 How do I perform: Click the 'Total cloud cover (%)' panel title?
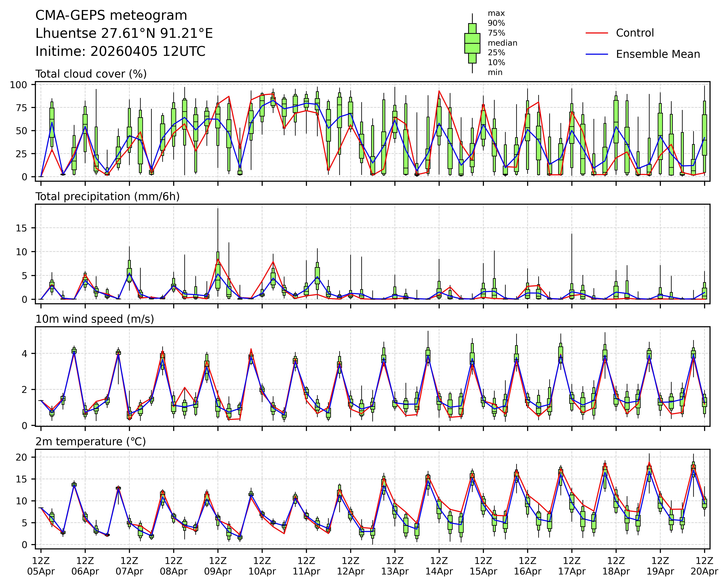(91, 74)
